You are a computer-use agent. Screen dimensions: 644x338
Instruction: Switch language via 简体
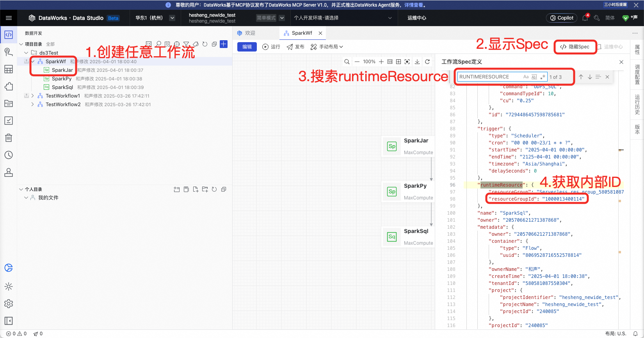coord(610,18)
